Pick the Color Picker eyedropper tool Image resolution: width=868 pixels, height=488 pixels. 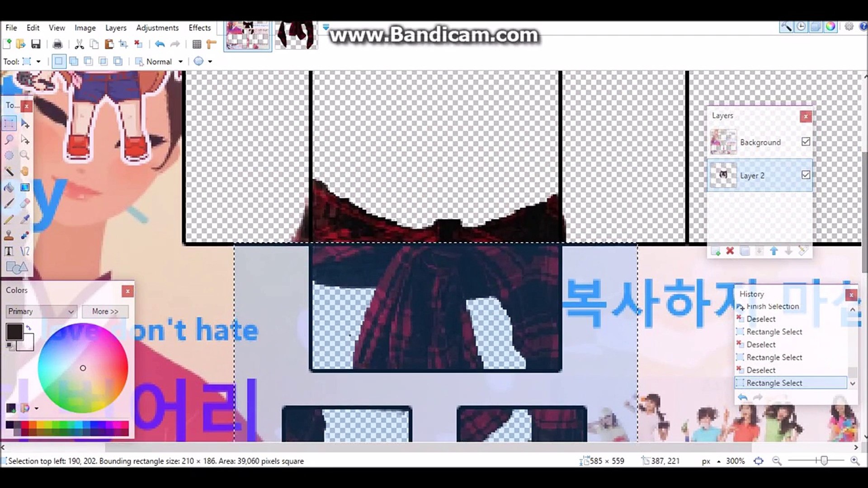(25, 219)
